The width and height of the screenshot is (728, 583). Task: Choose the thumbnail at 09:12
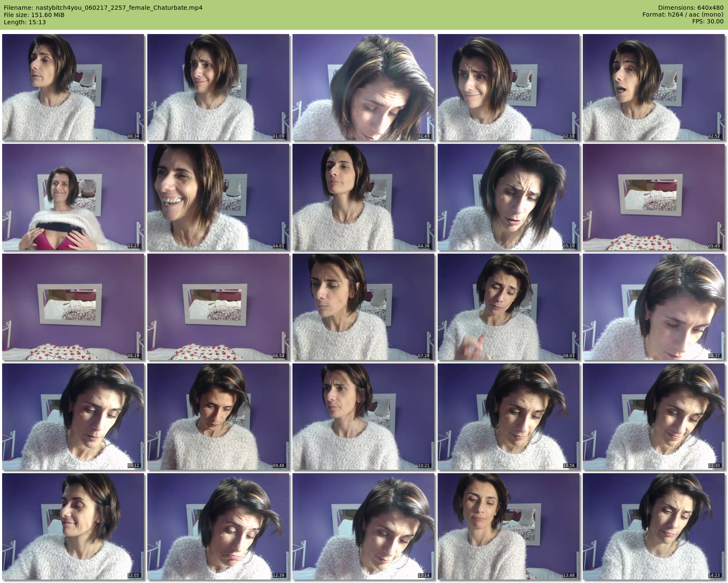[x=73, y=417]
